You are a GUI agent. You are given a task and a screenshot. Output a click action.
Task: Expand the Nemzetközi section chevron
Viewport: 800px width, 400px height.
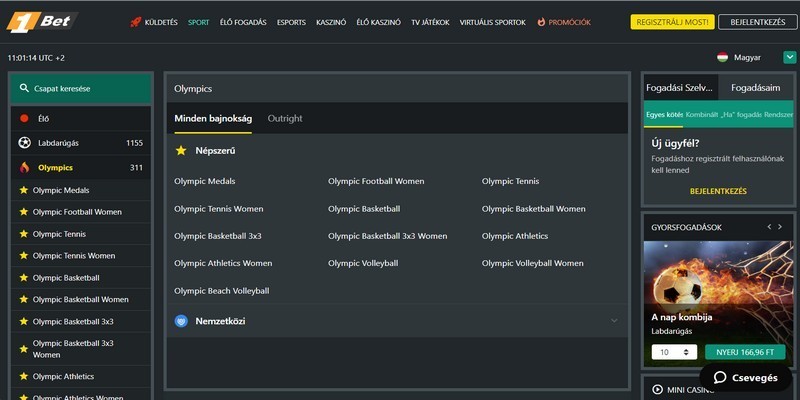click(x=614, y=321)
